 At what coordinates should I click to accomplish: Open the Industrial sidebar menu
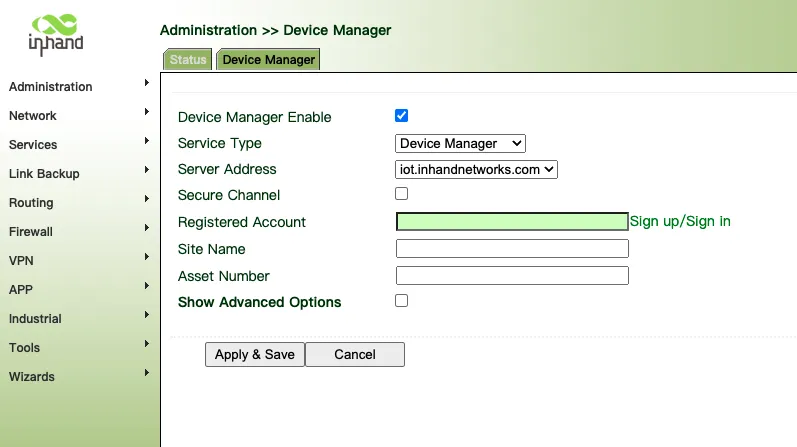[x=35, y=318]
